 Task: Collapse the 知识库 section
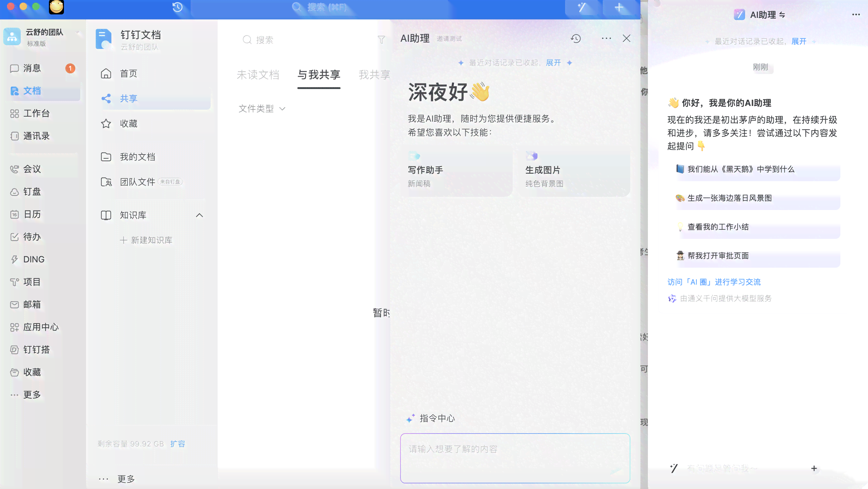click(x=199, y=215)
